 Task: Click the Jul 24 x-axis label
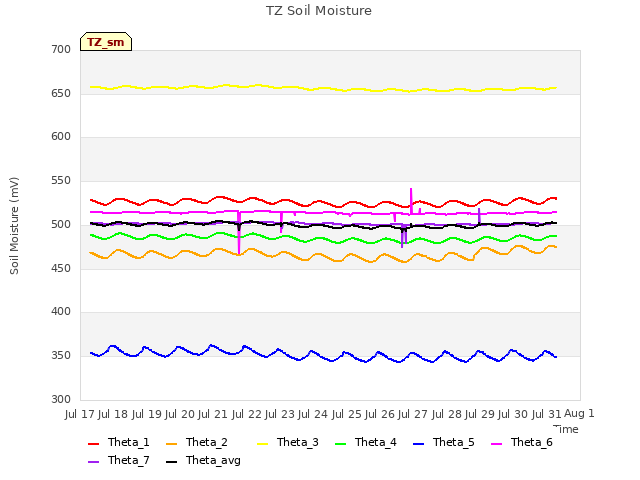(x=313, y=414)
